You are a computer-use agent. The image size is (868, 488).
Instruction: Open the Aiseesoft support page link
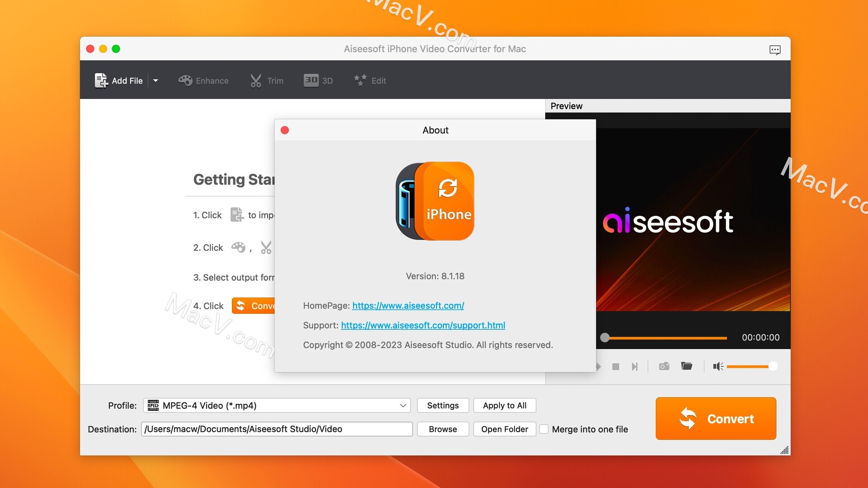pyautogui.click(x=423, y=325)
